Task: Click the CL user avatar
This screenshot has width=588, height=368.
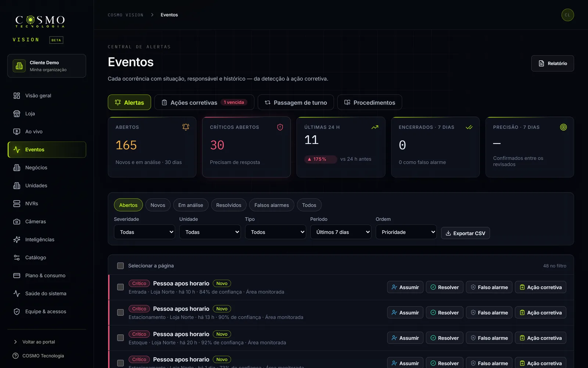Action: coord(567,15)
